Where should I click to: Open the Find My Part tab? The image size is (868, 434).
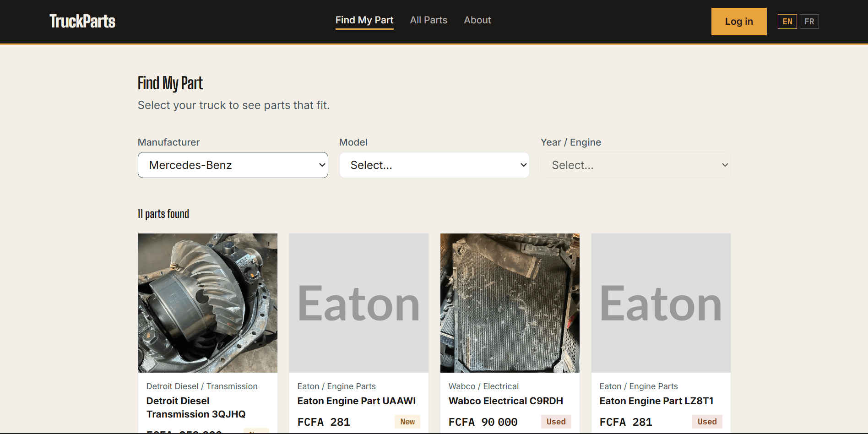point(364,20)
